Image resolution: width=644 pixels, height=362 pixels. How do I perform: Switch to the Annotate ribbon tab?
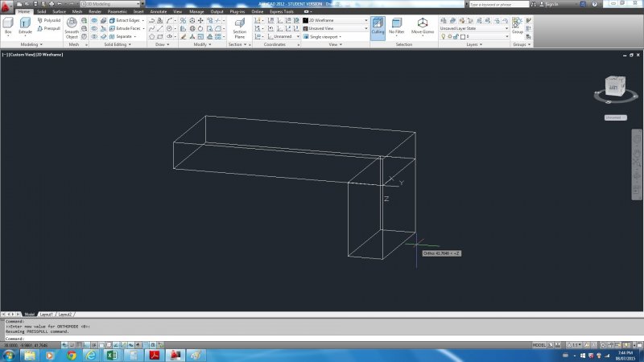[x=158, y=11]
